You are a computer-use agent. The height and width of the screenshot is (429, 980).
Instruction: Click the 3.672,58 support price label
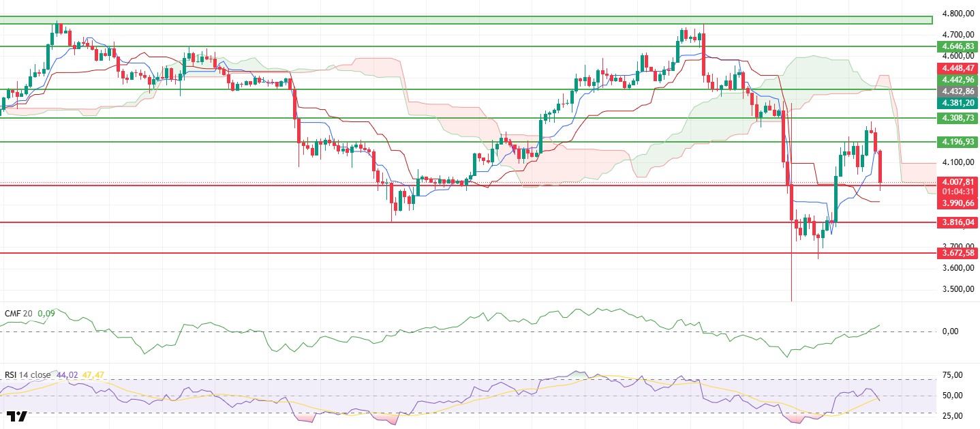pos(958,253)
